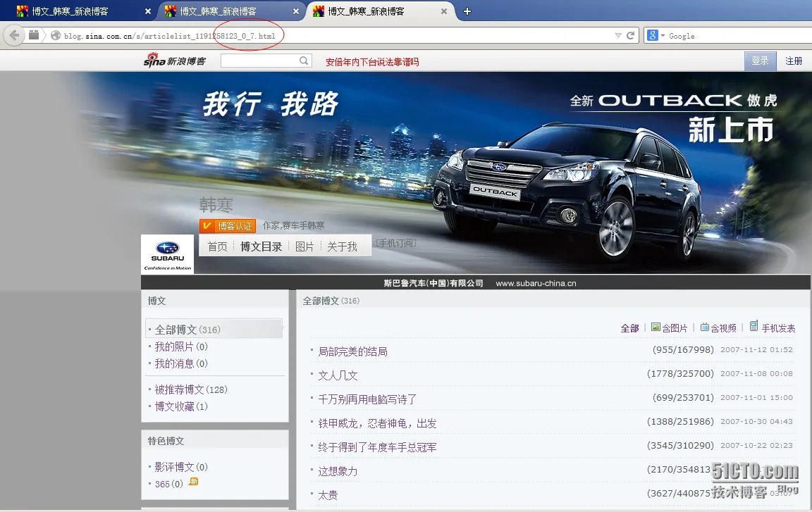
Task: Click the 手机订阅 link
Action: click(396, 243)
